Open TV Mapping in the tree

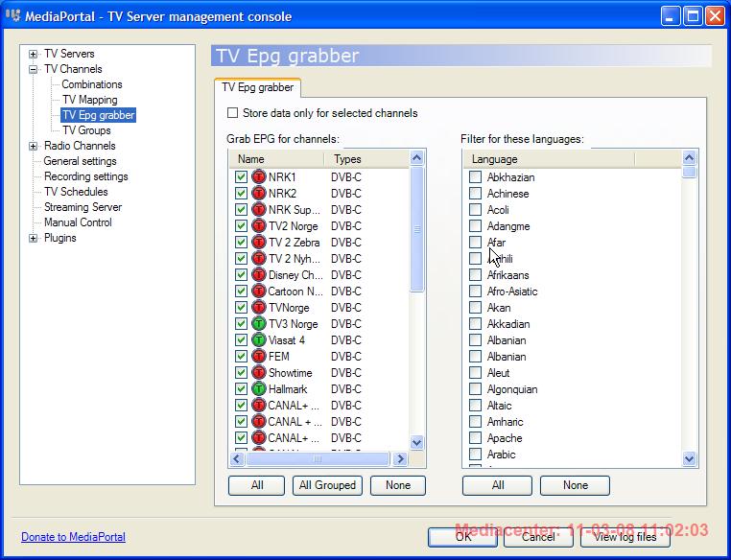coord(89,100)
